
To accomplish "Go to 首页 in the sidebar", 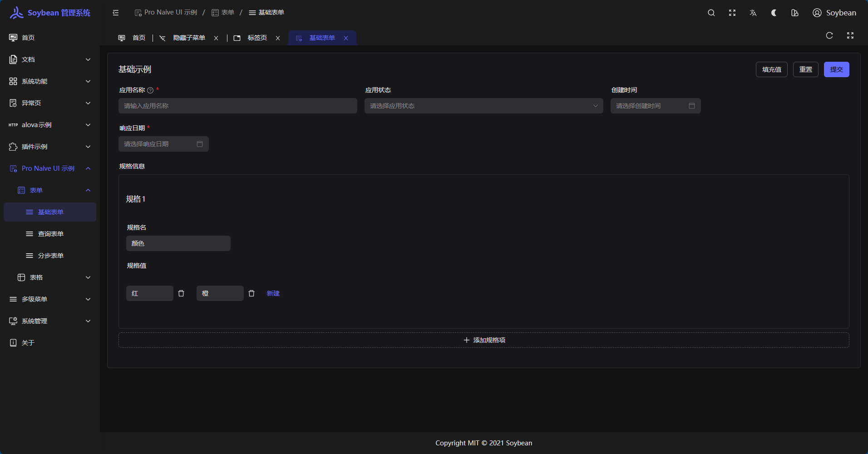I will click(x=50, y=38).
